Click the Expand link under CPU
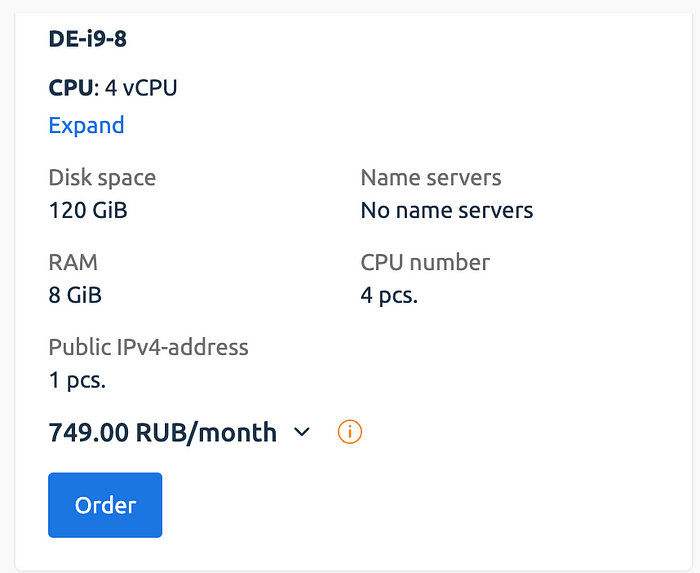This screenshot has height=573, width=700. (x=86, y=125)
